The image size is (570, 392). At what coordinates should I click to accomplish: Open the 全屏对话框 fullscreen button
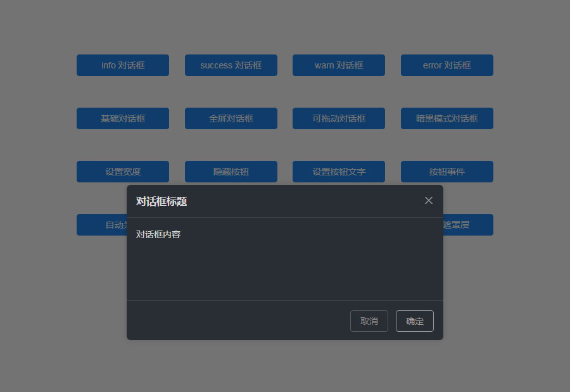click(x=231, y=118)
